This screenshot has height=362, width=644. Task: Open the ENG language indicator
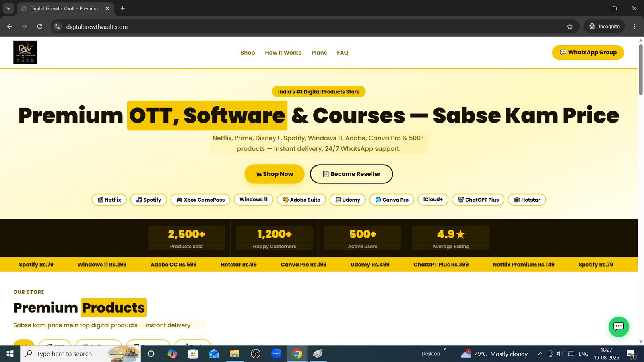click(583, 354)
